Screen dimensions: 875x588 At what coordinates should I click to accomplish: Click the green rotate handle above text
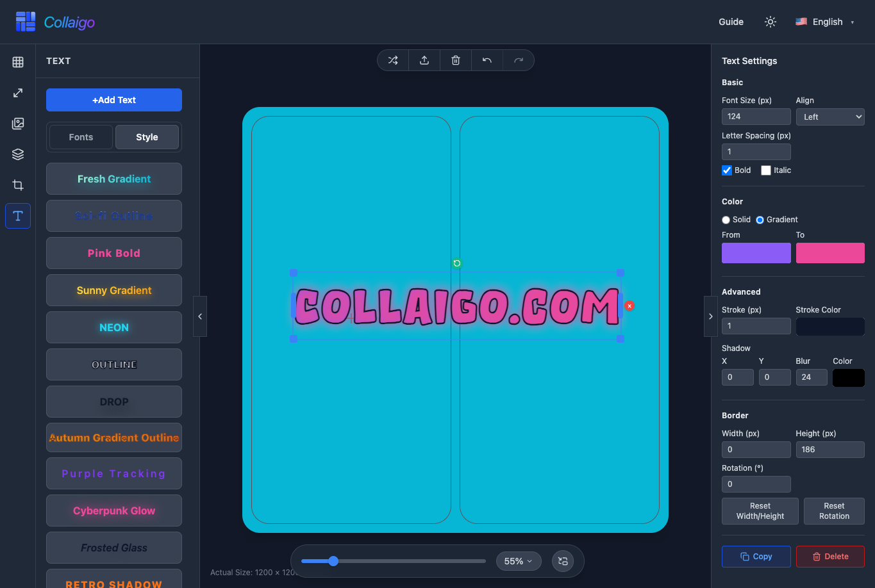457,263
